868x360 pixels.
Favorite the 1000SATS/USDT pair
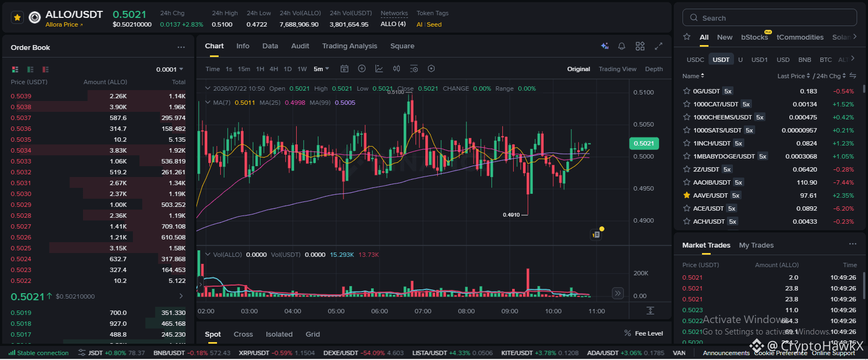[x=687, y=130]
